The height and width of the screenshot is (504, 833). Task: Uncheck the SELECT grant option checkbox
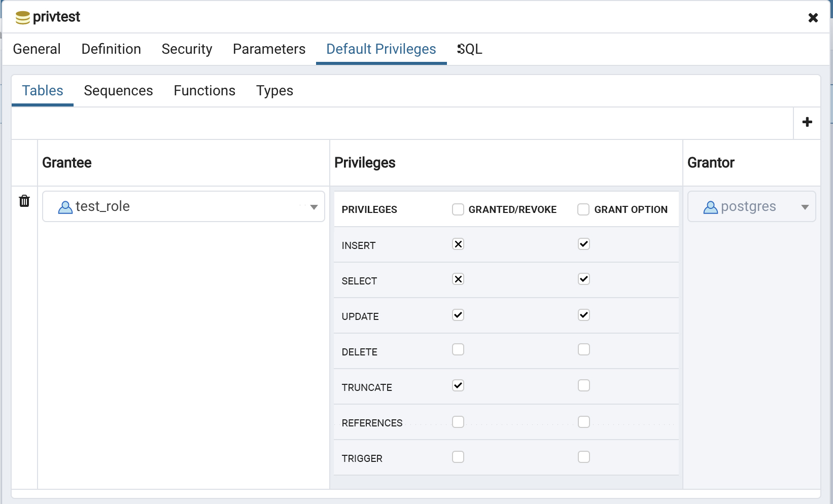coord(584,279)
